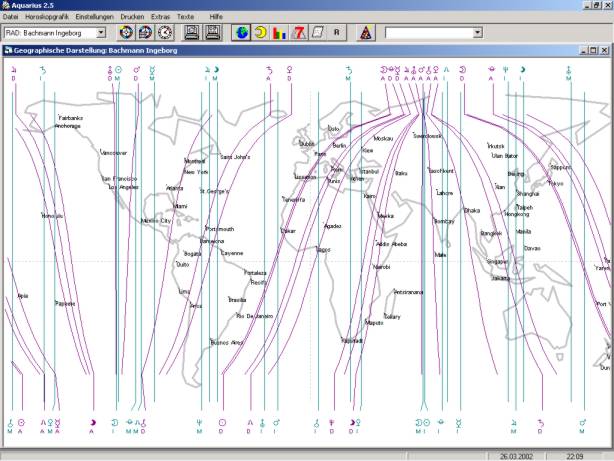
Task: Expand the RAD: Bachmann Ingeborg dropdown
Action: (101, 33)
